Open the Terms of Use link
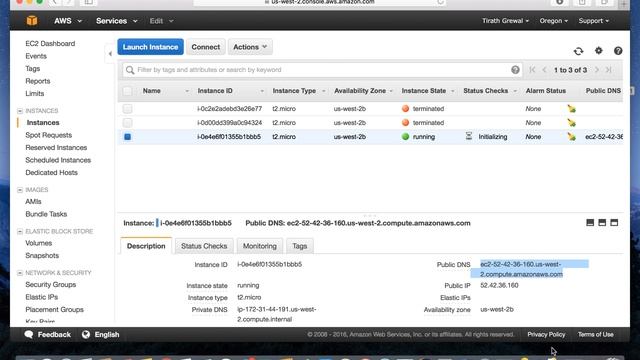 pyautogui.click(x=596, y=335)
